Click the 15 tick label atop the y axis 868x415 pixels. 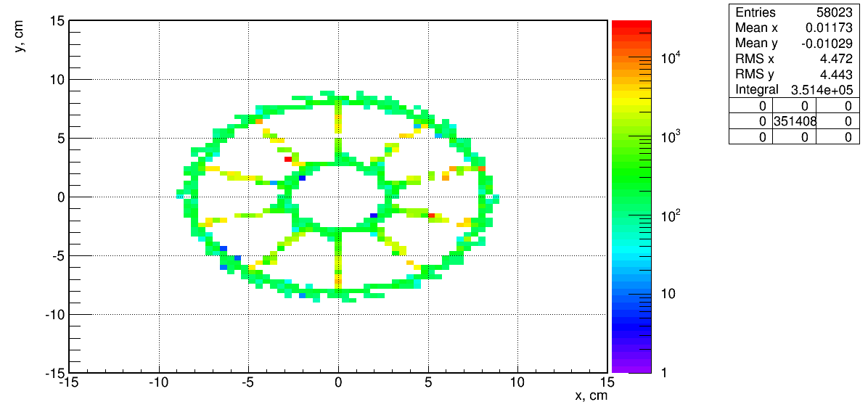(57, 21)
